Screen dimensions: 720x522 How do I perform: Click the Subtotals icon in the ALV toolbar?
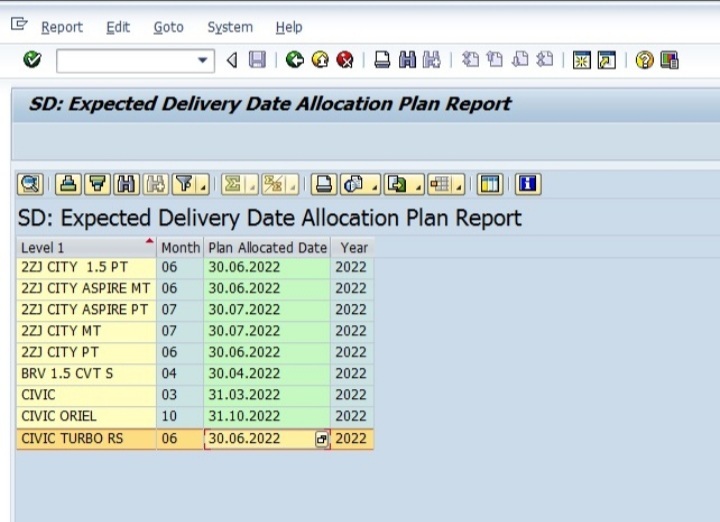[274, 184]
